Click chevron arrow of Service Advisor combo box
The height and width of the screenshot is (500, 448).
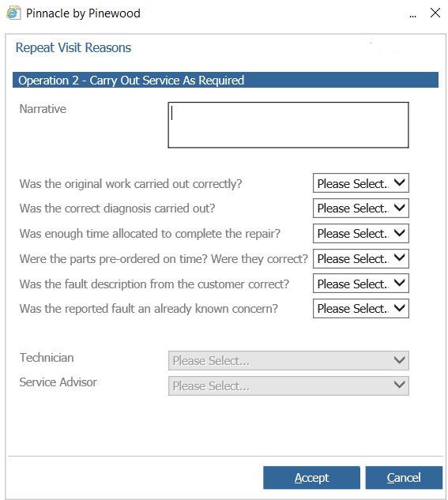399,385
